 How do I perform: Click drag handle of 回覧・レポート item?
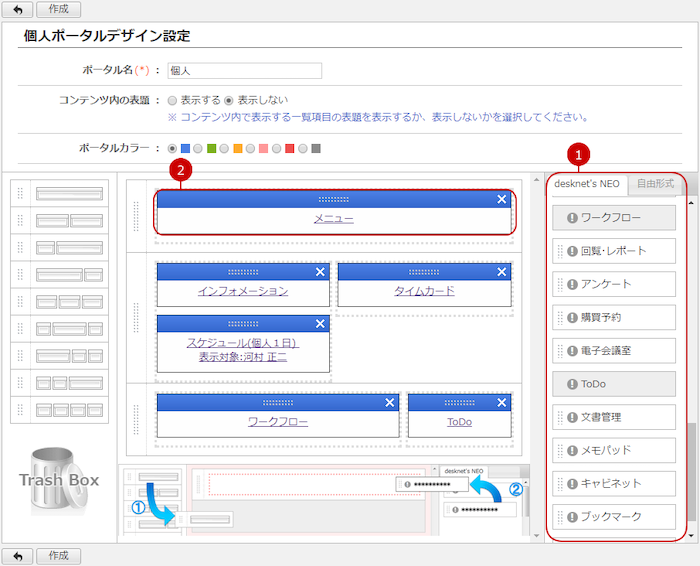coord(560,251)
